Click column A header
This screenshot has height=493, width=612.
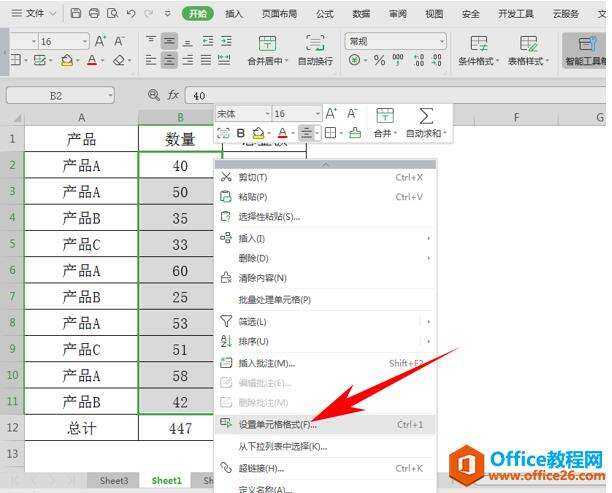tap(81, 117)
